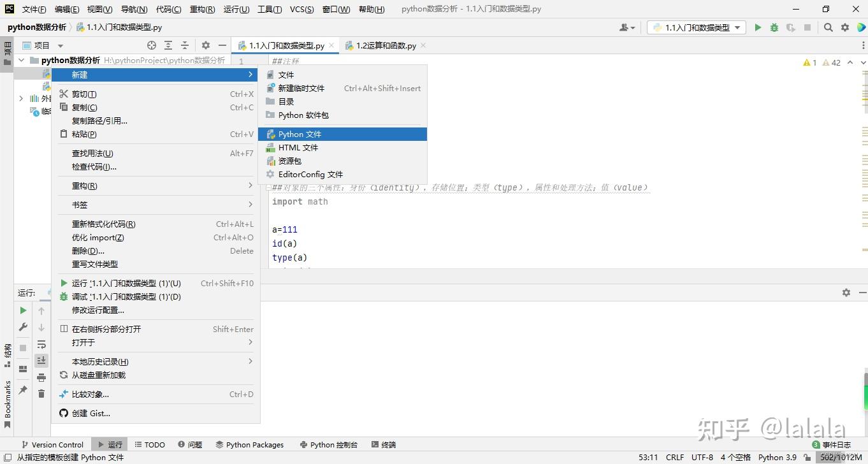The height and width of the screenshot is (464, 868).
Task: Open project panel options gear
Action: click(206, 45)
